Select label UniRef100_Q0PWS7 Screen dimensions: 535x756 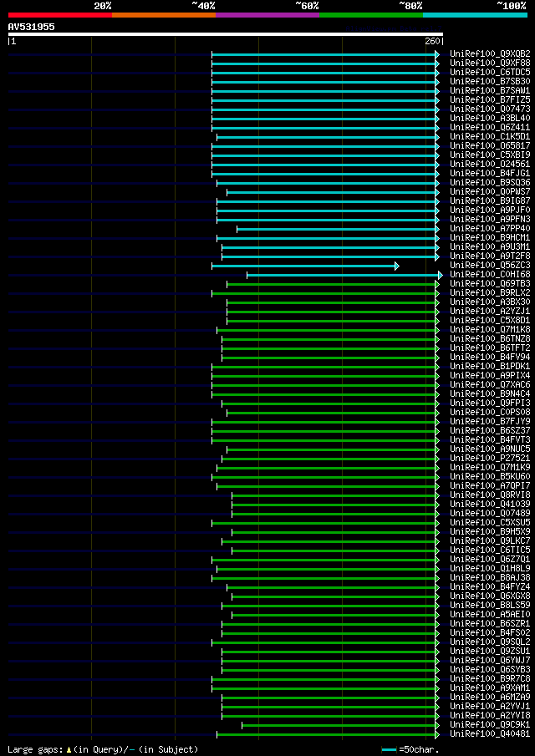[490, 192]
